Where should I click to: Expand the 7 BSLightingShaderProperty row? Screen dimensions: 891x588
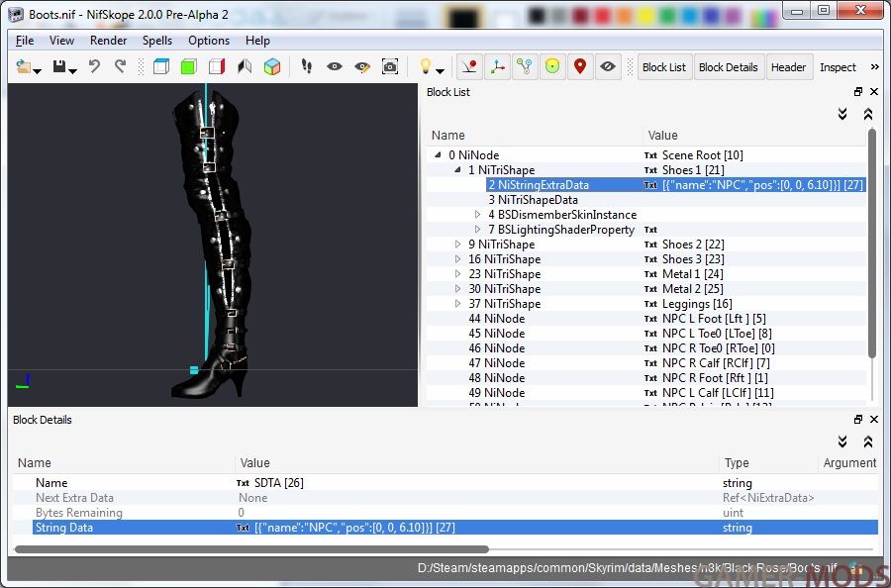click(478, 230)
